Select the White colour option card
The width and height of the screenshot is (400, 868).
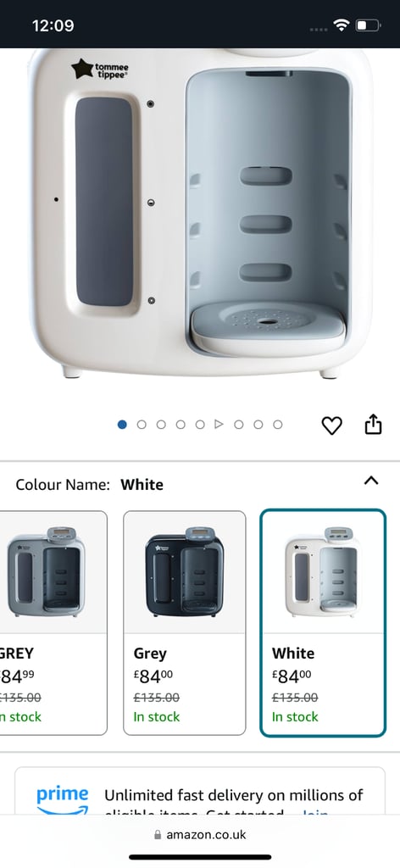coord(323,623)
